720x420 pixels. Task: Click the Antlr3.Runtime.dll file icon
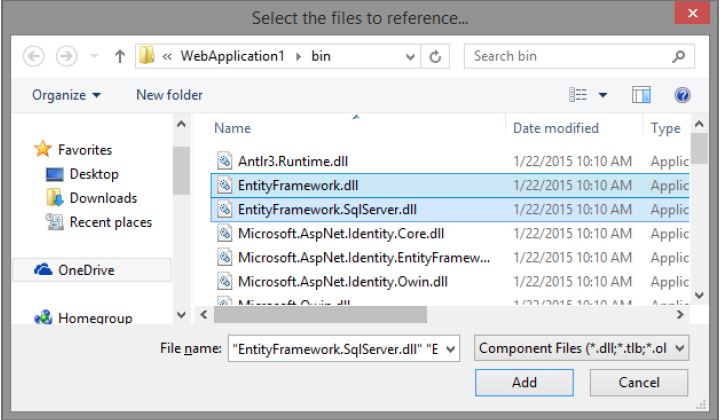225,161
